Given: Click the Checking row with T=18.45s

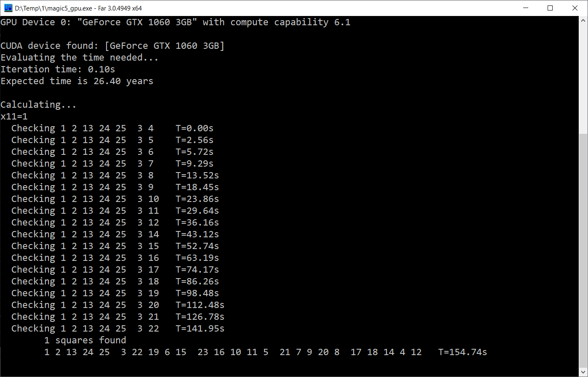Looking at the screenshot, I should click(x=115, y=187).
